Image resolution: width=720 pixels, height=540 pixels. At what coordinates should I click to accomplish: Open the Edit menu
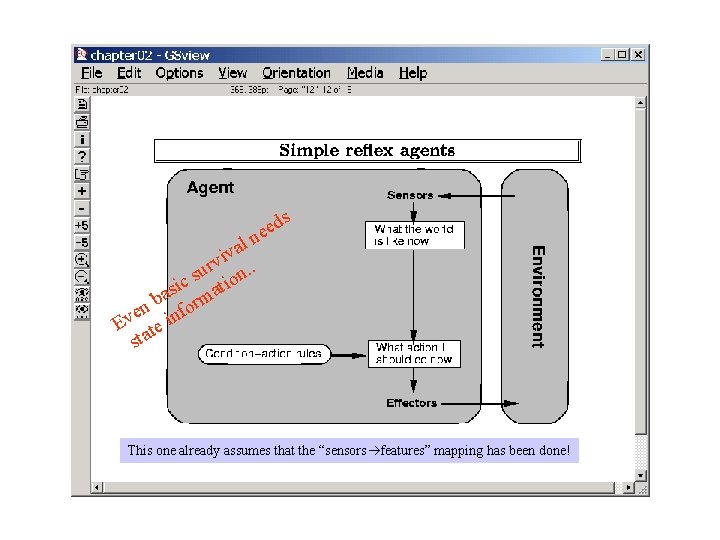pyautogui.click(x=129, y=73)
